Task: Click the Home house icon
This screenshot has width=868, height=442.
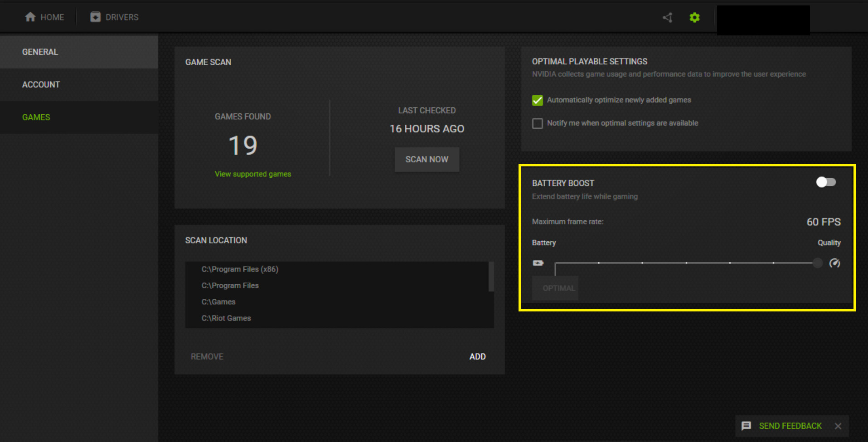Action: point(30,17)
